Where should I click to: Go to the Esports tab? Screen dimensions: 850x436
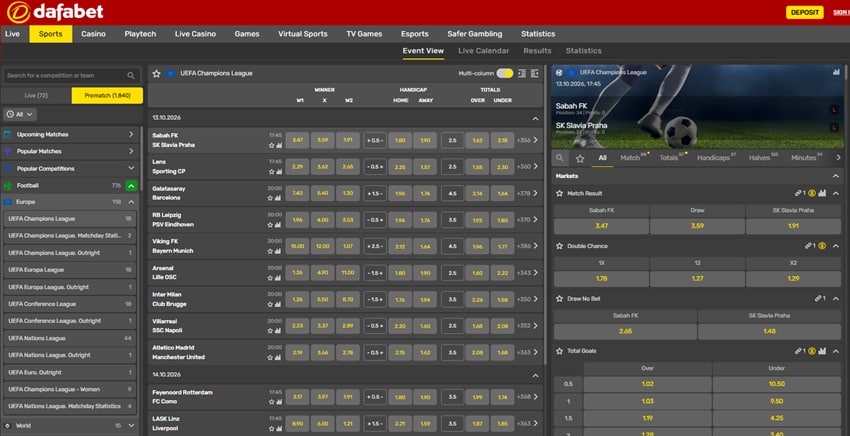pyautogui.click(x=415, y=34)
